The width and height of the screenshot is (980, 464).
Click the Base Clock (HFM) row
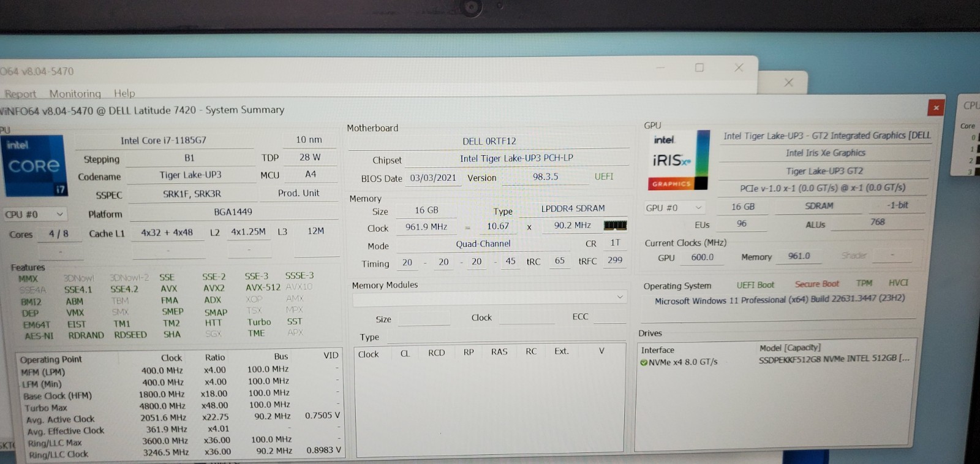181,395
